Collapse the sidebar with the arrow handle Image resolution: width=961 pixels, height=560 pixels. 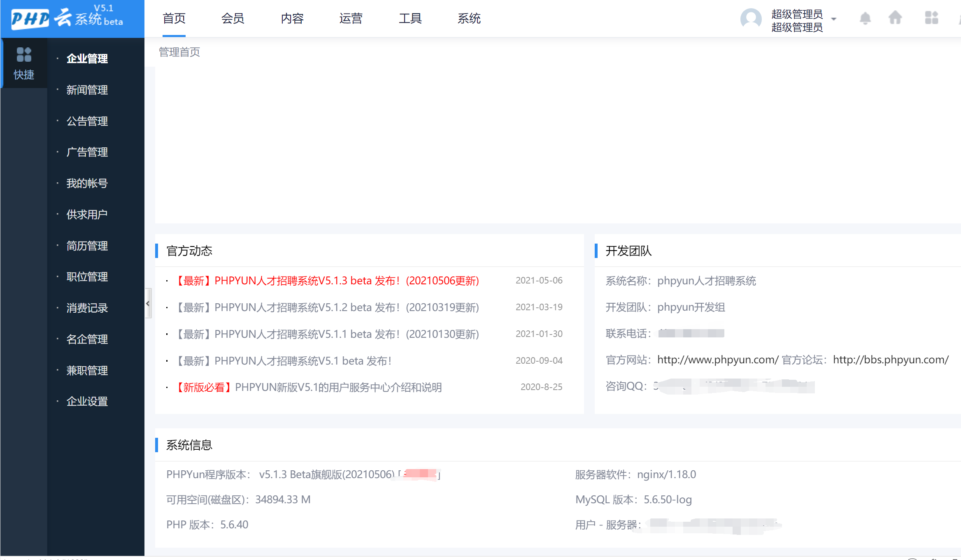(x=148, y=304)
